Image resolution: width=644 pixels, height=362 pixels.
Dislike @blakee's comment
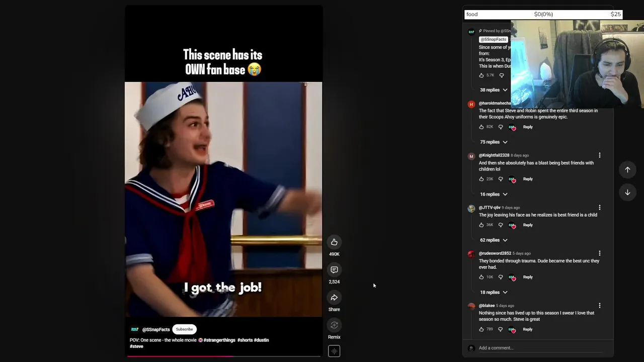click(500, 329)
